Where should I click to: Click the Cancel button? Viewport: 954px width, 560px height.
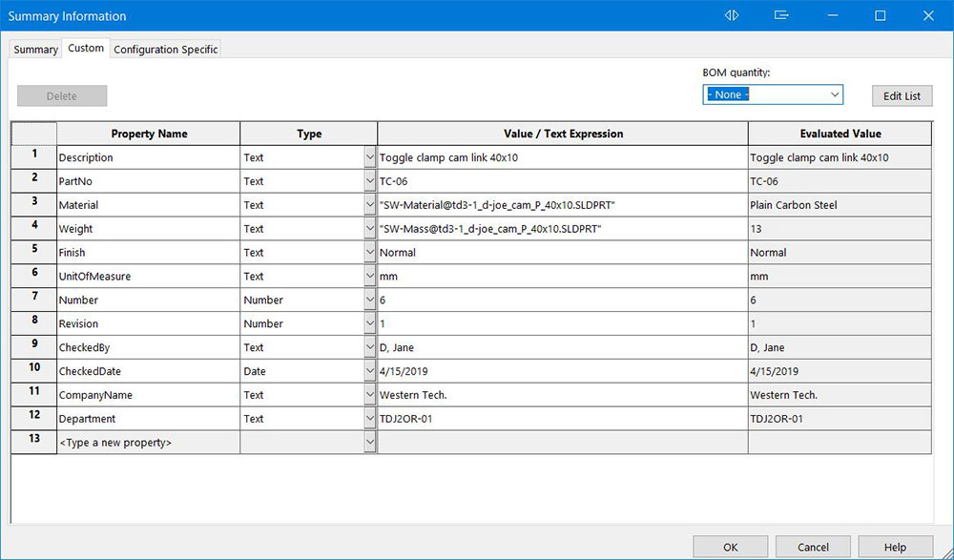[x=813, y=547]
